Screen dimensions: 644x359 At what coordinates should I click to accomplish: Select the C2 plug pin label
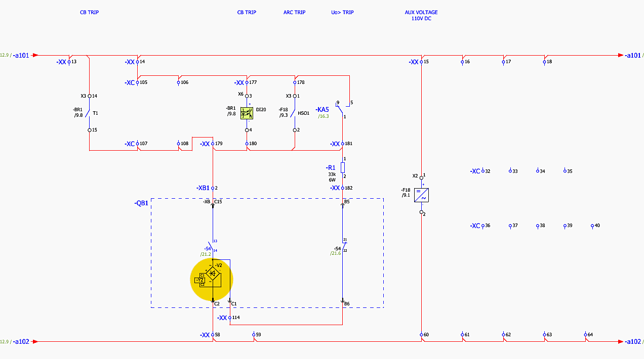pyautogui.click(x=217, y=304)
